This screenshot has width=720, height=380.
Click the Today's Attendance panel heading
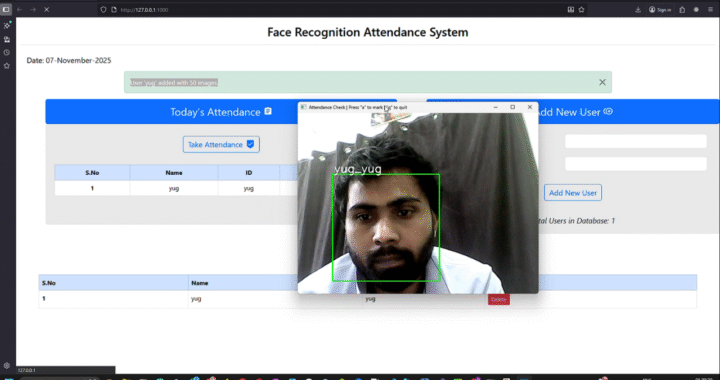point(215,112)
